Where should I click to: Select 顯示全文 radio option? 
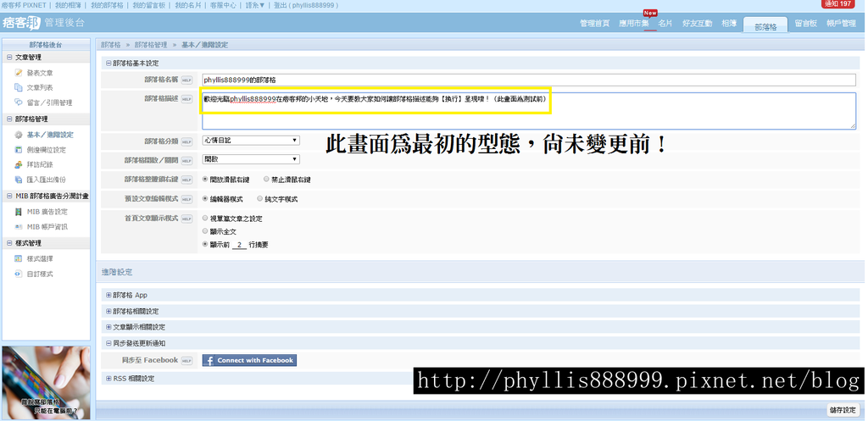tap(205, 231)
